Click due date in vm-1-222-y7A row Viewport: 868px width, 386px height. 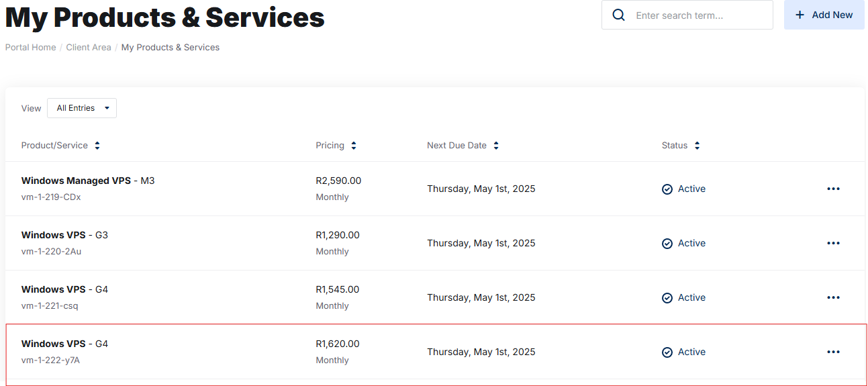pos(481,352)
